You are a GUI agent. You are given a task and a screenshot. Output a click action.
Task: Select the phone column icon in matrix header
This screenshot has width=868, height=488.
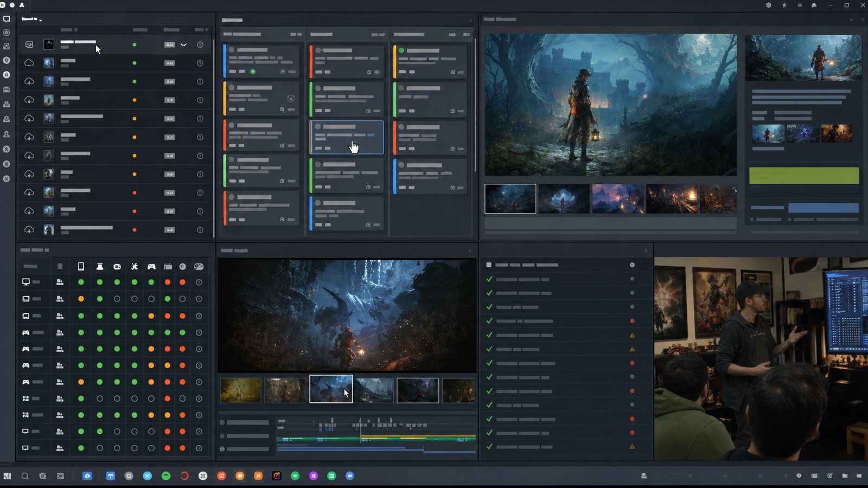(81, 266)
